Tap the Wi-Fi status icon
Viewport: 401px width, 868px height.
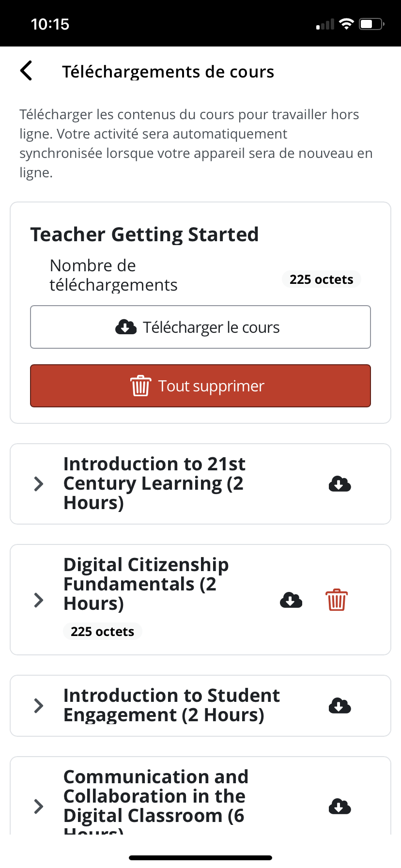[347, 24]
